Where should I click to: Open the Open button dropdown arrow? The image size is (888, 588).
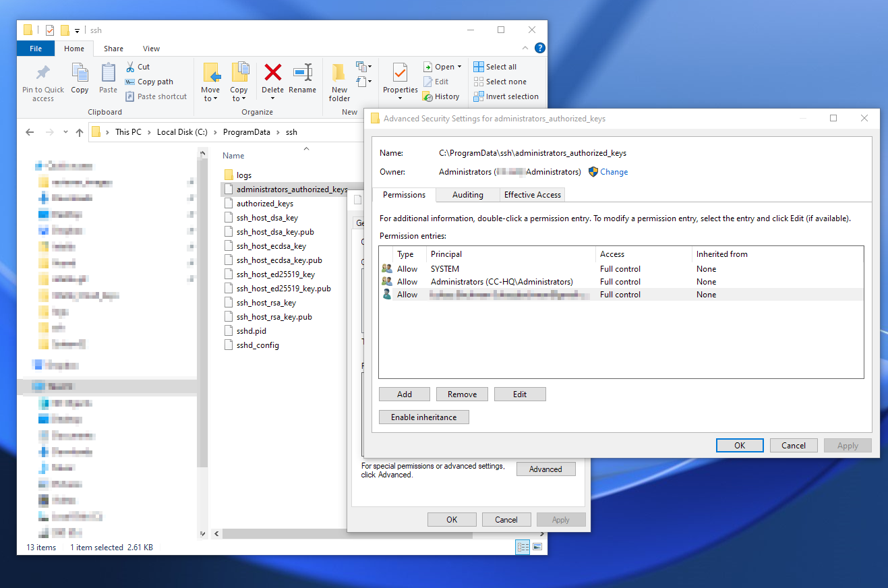(458, 66)
